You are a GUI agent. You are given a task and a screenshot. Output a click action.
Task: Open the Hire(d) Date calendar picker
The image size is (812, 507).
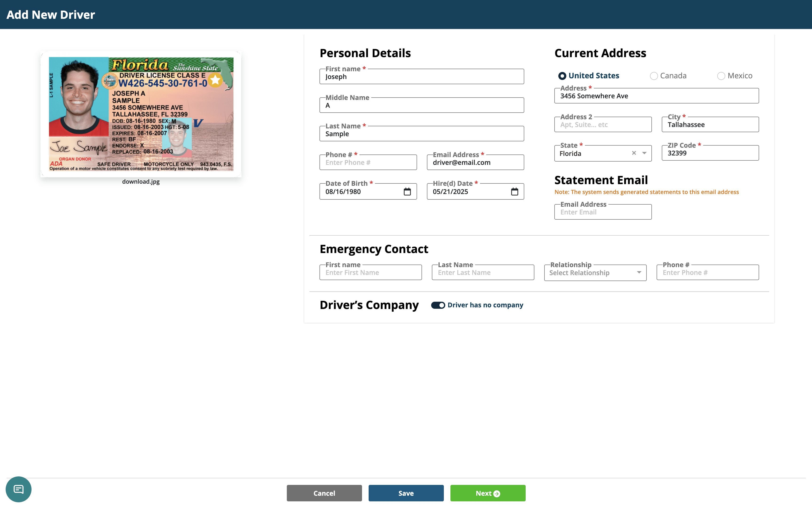[514, 191]
